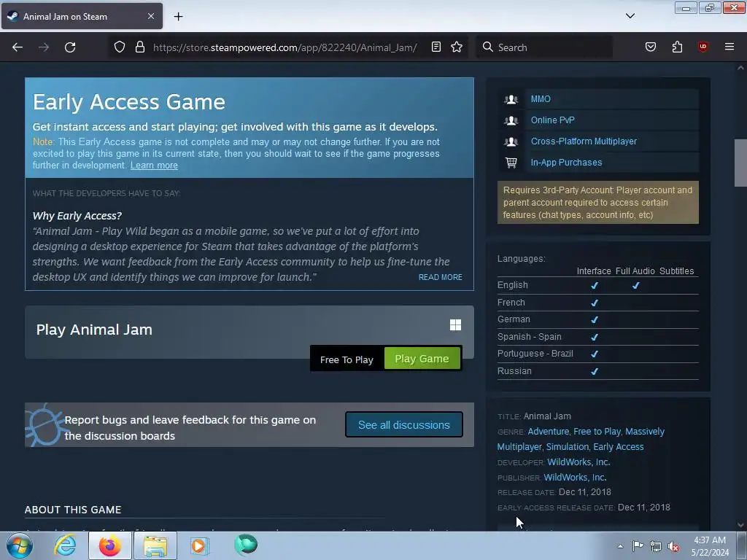Open publisher WildWorks, Inc. link
This screenshot has height=560, width=747.
point(575,477)
